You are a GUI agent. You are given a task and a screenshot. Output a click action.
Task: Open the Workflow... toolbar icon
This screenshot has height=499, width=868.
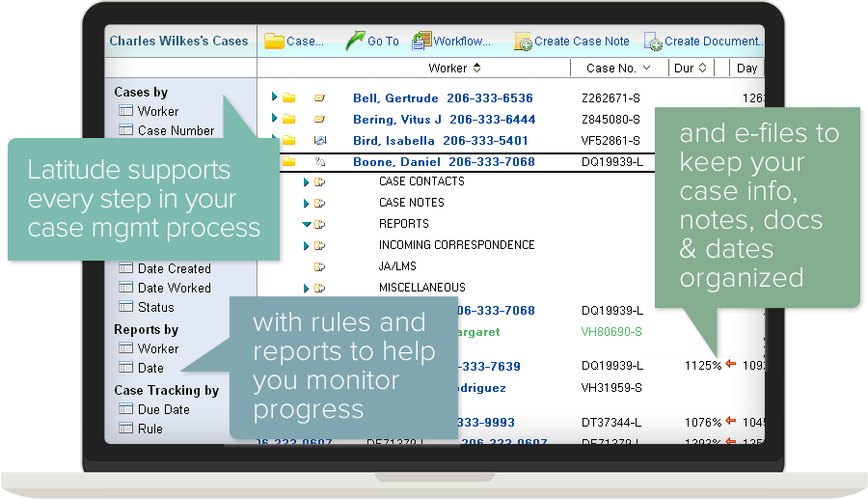421,41
